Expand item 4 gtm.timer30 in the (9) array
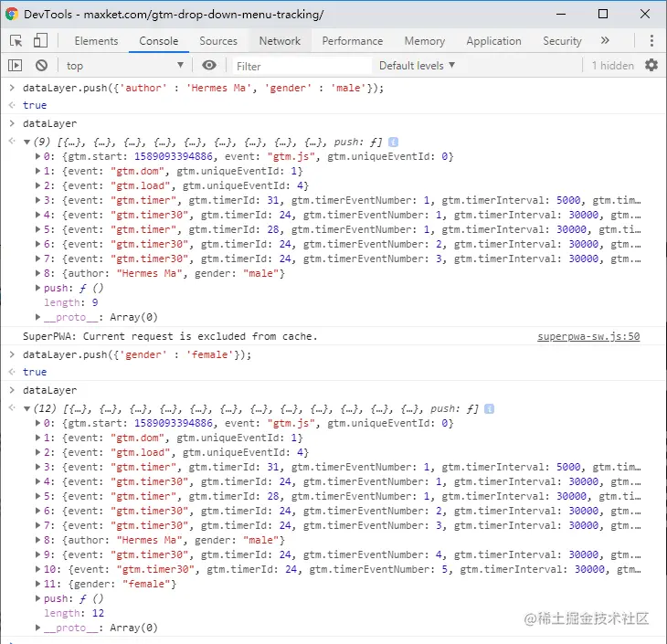This screenshot has width=667, height=644. click(x=37, y=215)
